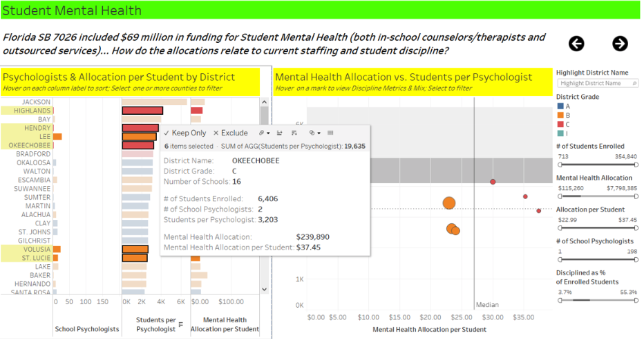Click the Mental Health Allocation slider left handle
The width and height of the screenshot is (644, 345).
point(560,196)
